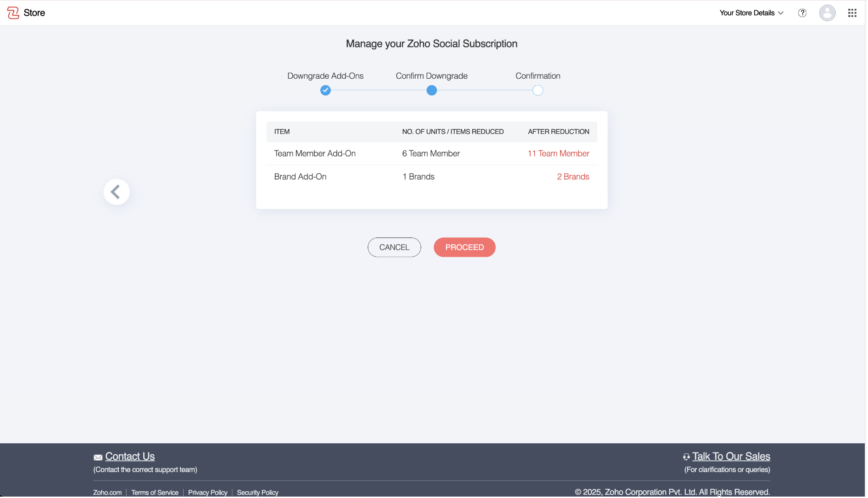Open the Contact Us link
This screenshot has height=498, width=868.
(x=130, y=457)
